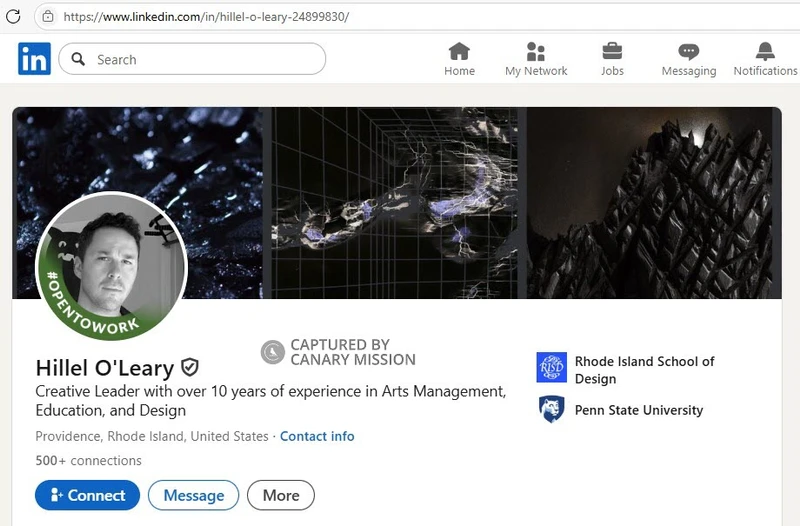Send a message with the Message button
Image resolution: width=800 pixels, height=526 pixels.
click(x=193, y=495)
